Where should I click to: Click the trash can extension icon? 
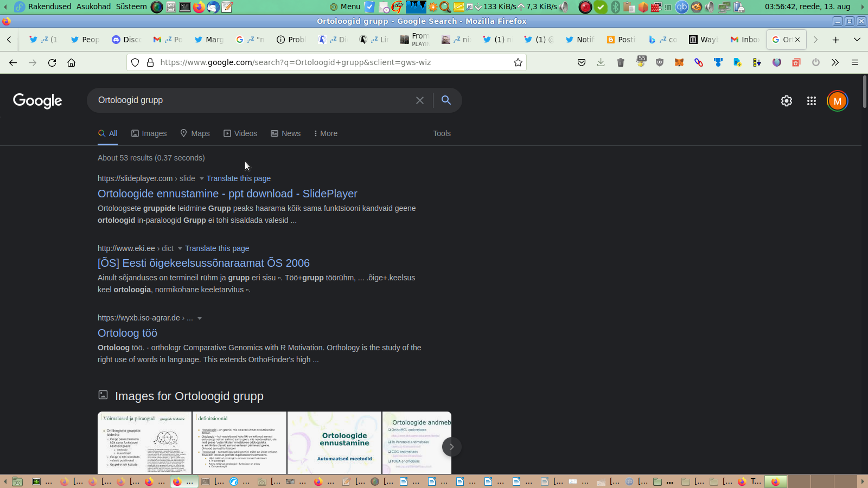[x=621, y=62]
